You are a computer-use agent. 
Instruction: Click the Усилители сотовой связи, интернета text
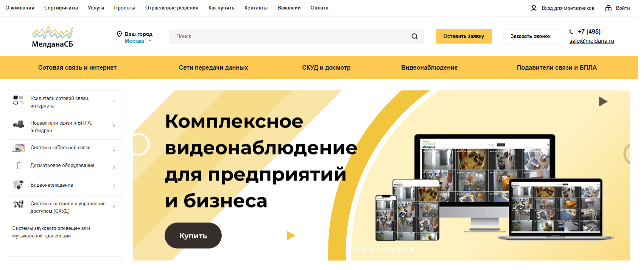(60, 102)
